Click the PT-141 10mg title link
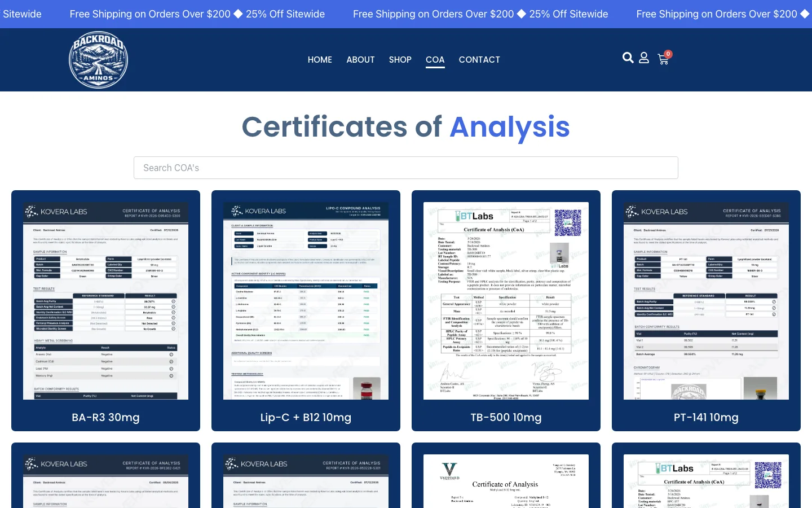This screenshot has width=812, height=508. [706, 418]
